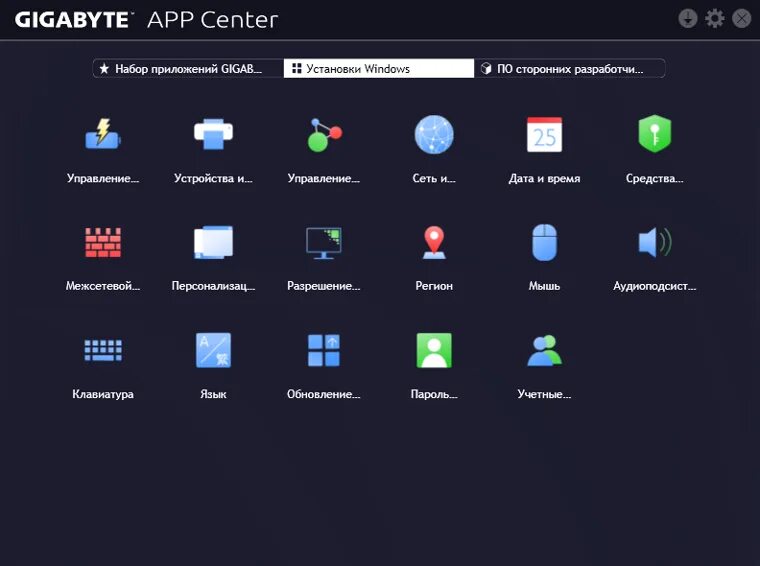Open the Region map pin icon
Viewport: 760px width, 566px height.
(x=434, y=242)
